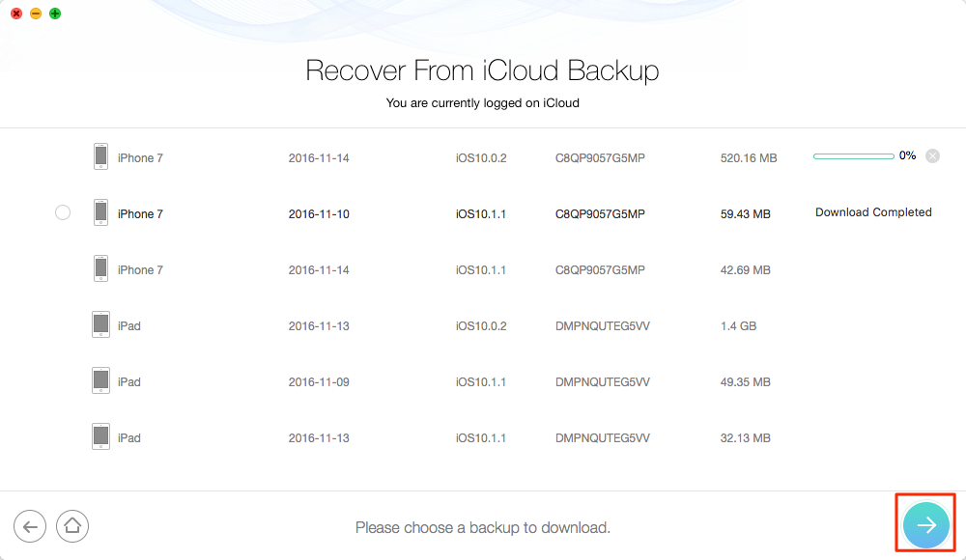Maximize the window with the green button
Image resolution: width=966 pixels, height=560 pixels.
[55, 14]
